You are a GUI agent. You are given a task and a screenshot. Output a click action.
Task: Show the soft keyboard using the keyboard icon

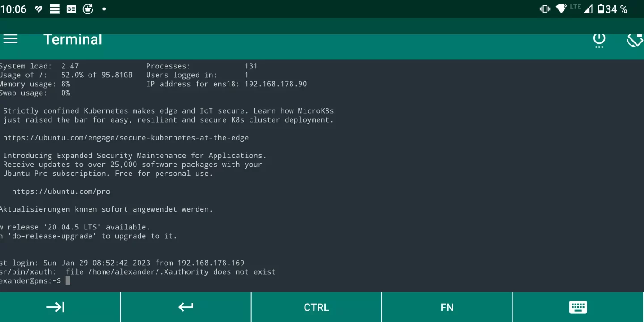pos(578,307)
